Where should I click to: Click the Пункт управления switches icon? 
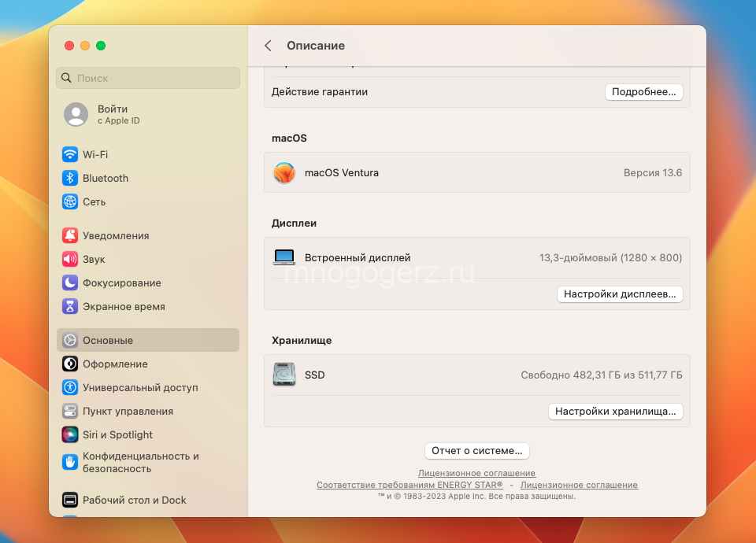tap(70, 411)
